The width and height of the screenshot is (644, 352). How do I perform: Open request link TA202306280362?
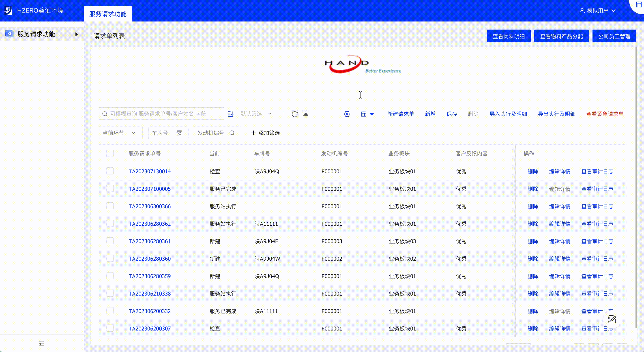point(150,223)
